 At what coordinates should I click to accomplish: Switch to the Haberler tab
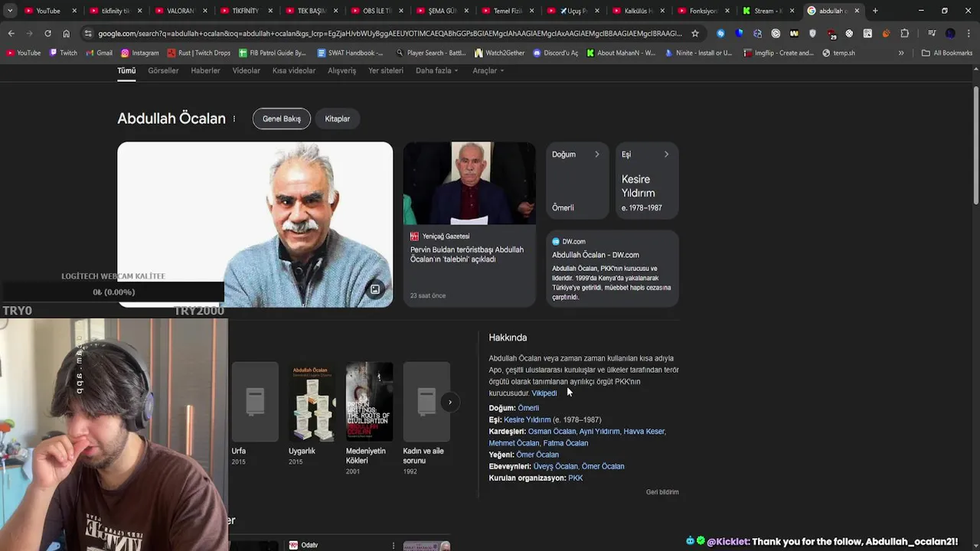pos(205,70)
